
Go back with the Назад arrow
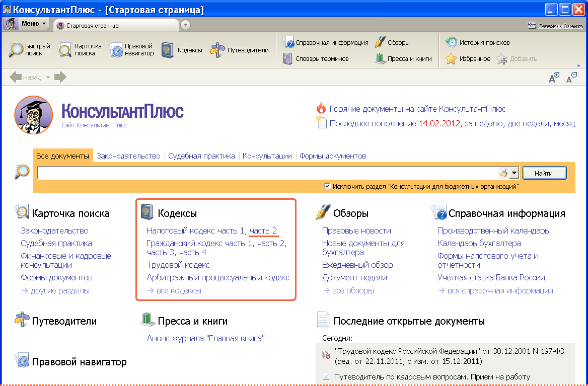tap(16, 77)
